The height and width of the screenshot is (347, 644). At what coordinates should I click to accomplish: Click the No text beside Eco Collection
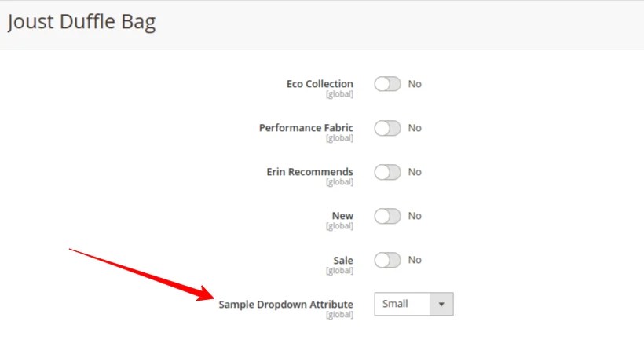(415, 84)
